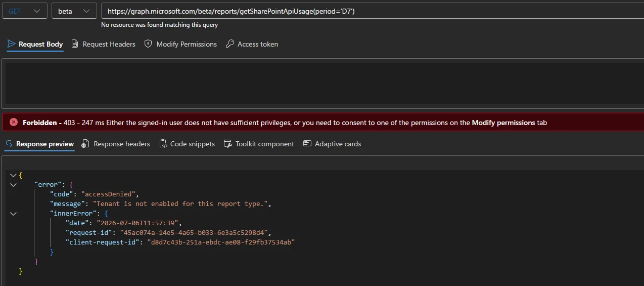Click the red Forbidden error icon
Viewport: 644px width, 286px height.
pos(14,122)
